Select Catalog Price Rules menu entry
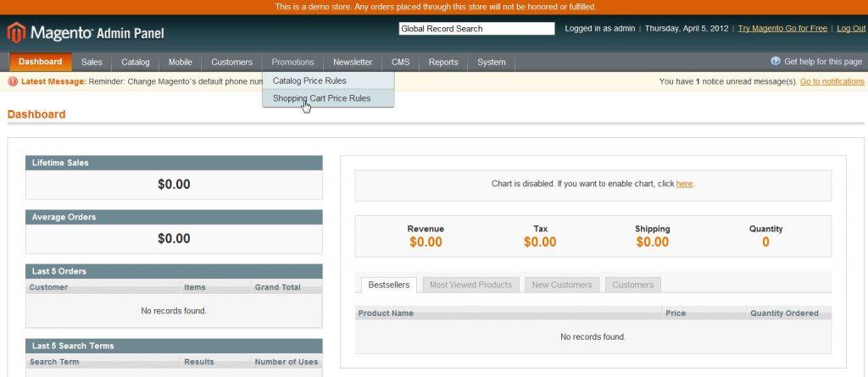Viewport: 868px width, 377px height. tap(309, 80)
